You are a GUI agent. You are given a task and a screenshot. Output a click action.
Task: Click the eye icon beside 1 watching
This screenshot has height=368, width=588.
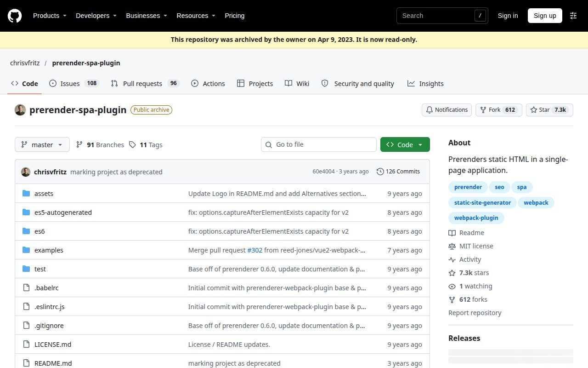[x=452, y=286]
